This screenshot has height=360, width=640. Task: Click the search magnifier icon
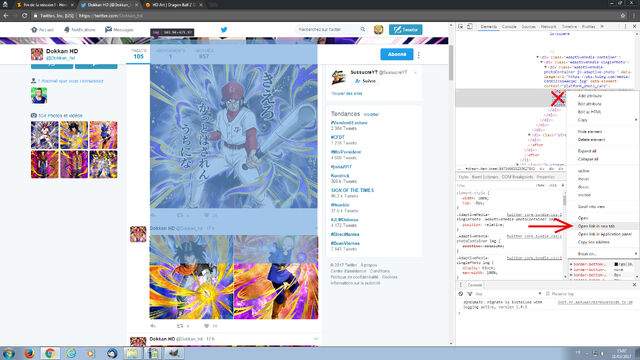(362, 29)
